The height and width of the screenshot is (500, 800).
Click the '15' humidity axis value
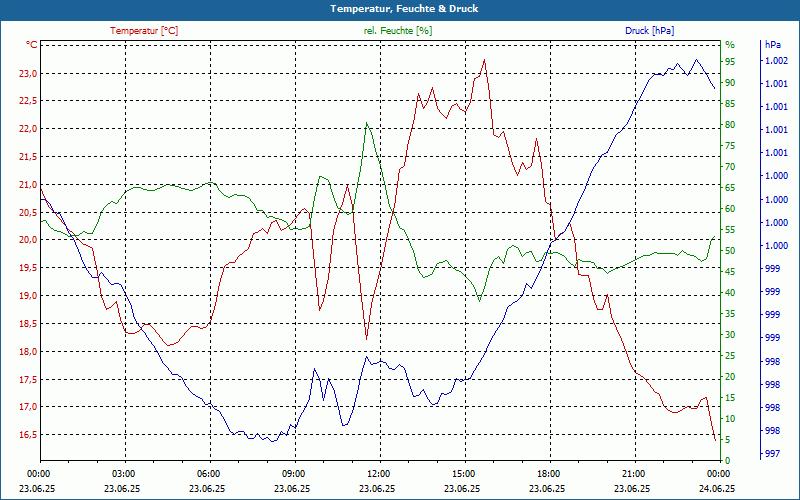point(730,398)
